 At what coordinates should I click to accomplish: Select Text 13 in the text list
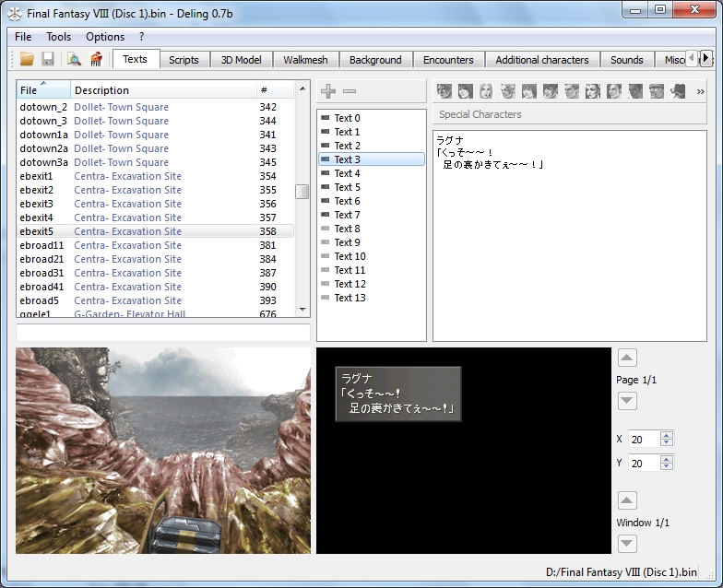[371, 298]
